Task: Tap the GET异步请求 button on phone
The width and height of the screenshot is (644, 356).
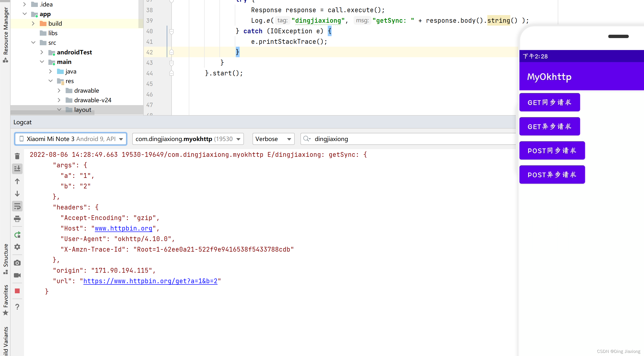Action: [x=550, y=126]
